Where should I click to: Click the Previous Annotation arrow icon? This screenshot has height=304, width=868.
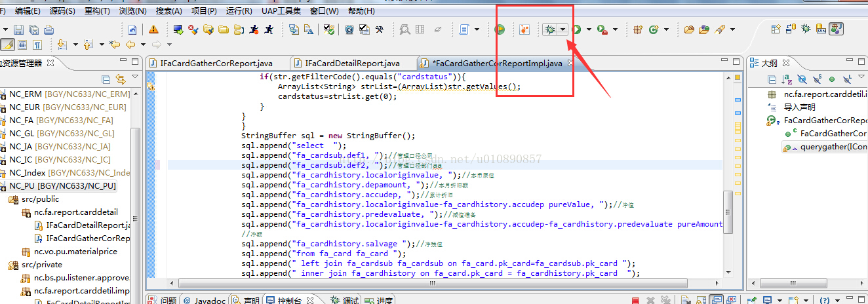tap(87, 45)
